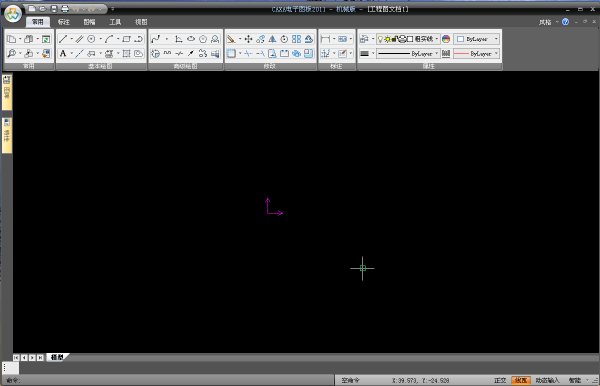
Task: Click the linear Dimension tool icon
Action: pyautogui.click(x=325, y=39)
